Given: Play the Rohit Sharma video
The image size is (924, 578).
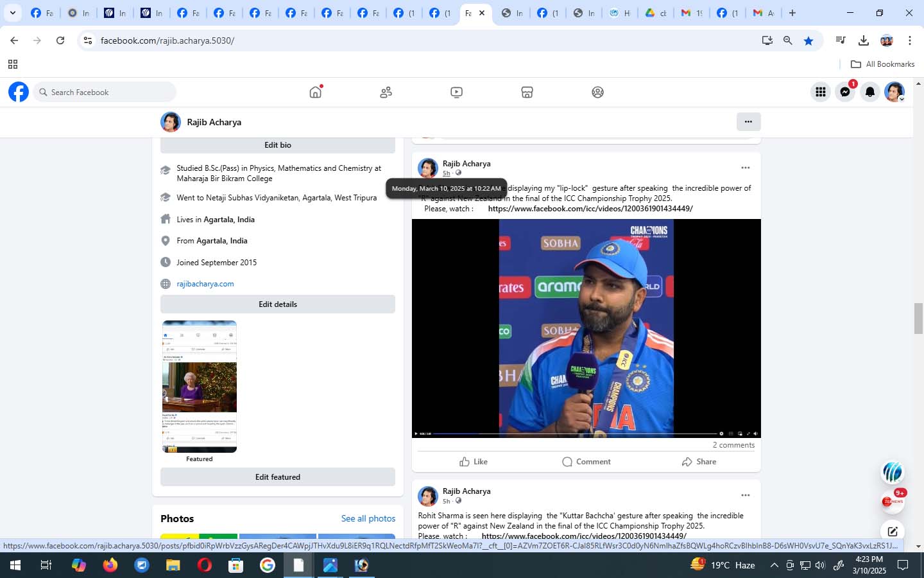Looking at the screenshot, I should [416, 433].
